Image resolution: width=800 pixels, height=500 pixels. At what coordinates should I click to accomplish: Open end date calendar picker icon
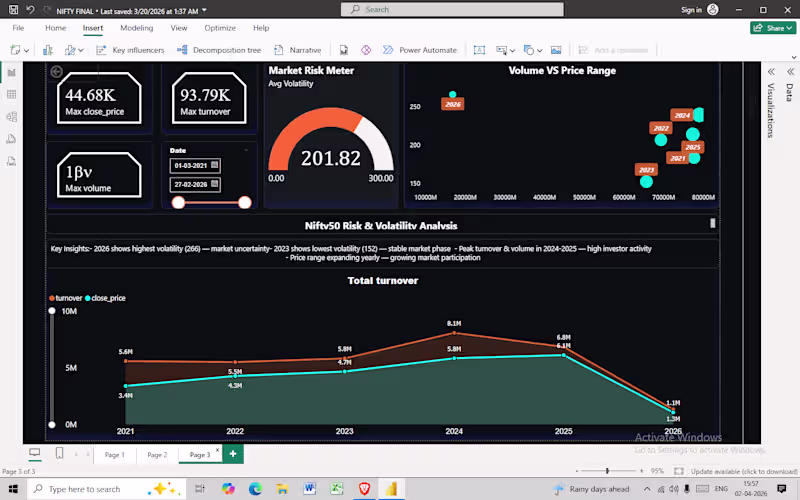pos(214,184)
